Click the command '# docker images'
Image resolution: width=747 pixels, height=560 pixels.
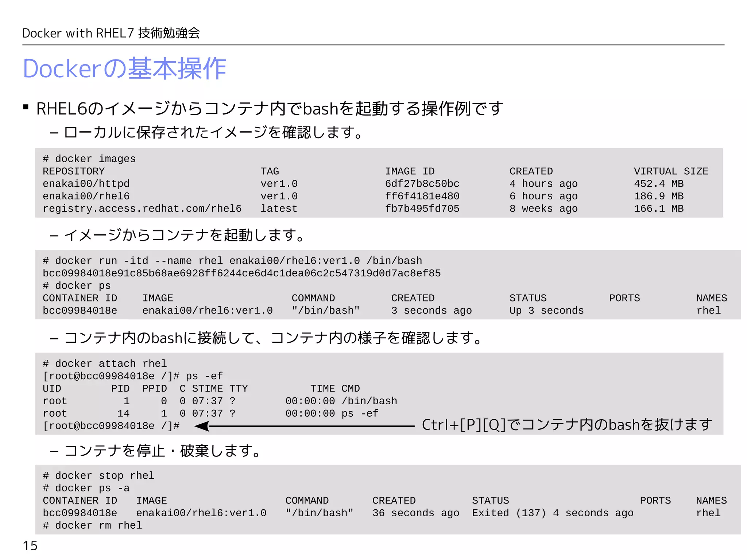tap(89, 159)
